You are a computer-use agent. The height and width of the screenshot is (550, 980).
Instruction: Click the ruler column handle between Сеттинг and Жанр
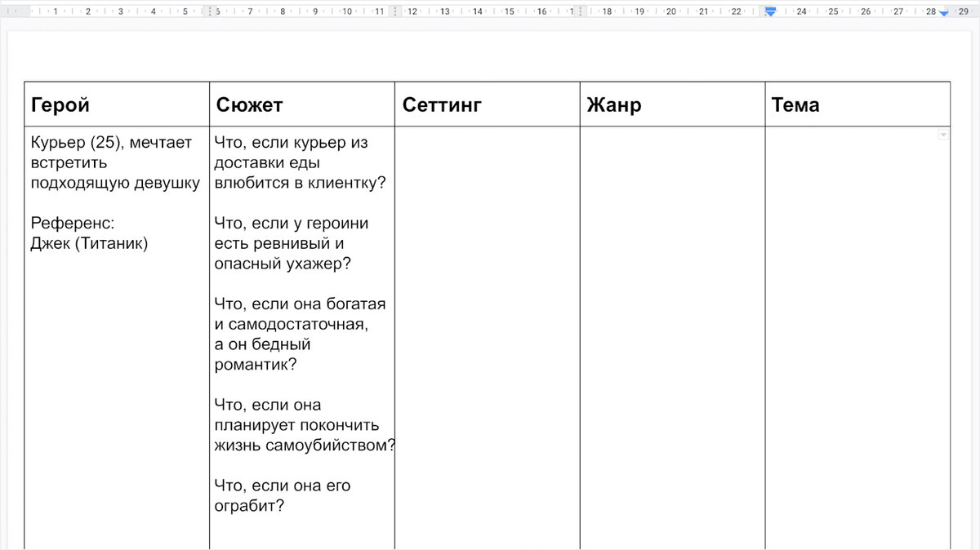click(x=581, y=11)
